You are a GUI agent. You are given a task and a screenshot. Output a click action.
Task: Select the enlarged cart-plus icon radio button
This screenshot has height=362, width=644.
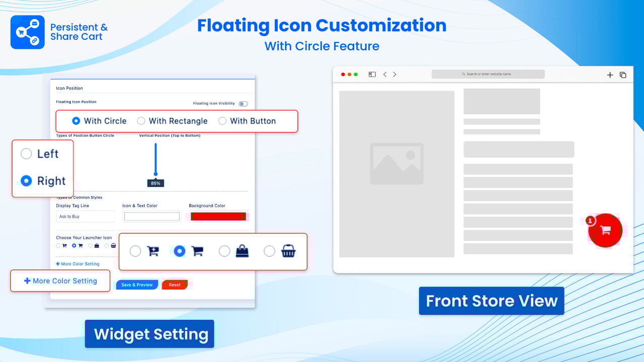click(x=135, y=251)
